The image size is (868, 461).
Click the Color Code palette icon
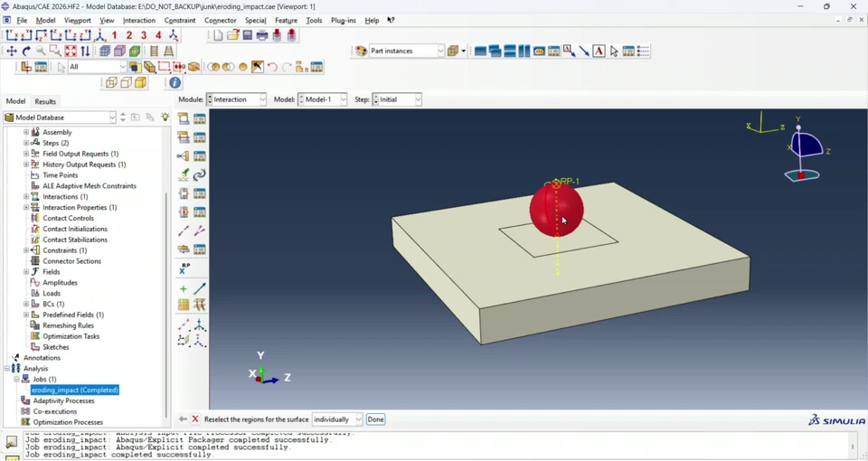[361, 51]
